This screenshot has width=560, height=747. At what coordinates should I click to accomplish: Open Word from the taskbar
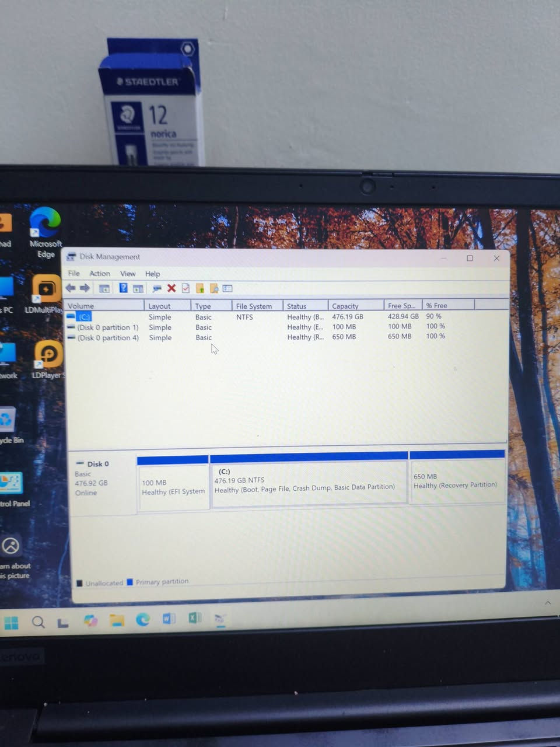[x=169, y=618]
